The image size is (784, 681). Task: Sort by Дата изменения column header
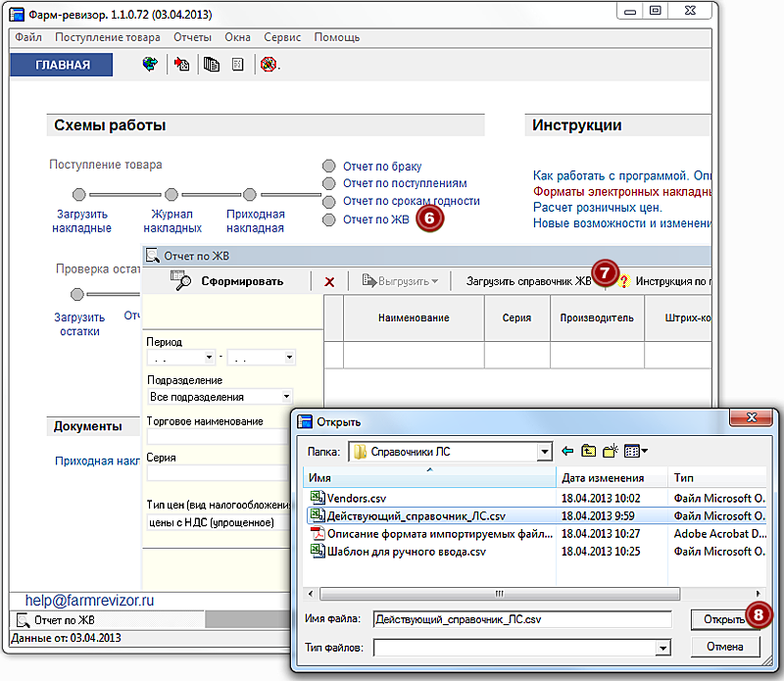[x=612, y=478]
